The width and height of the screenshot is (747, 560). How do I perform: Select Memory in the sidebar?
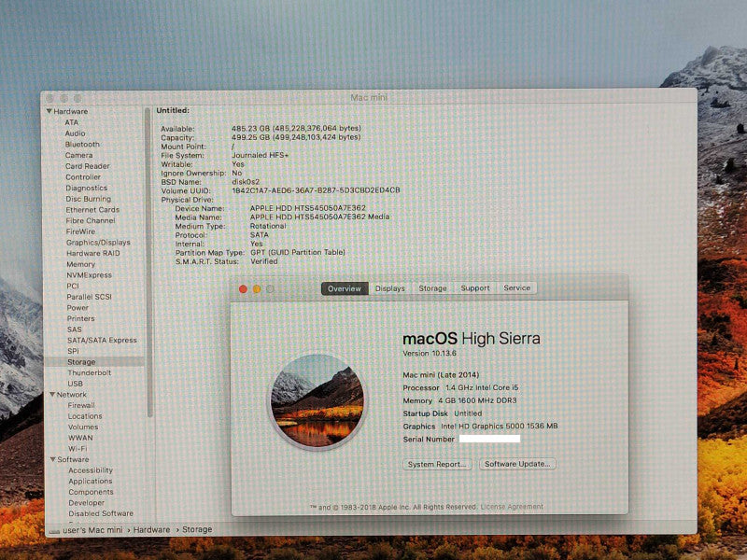pyautogui.click(x=81, y=264)
